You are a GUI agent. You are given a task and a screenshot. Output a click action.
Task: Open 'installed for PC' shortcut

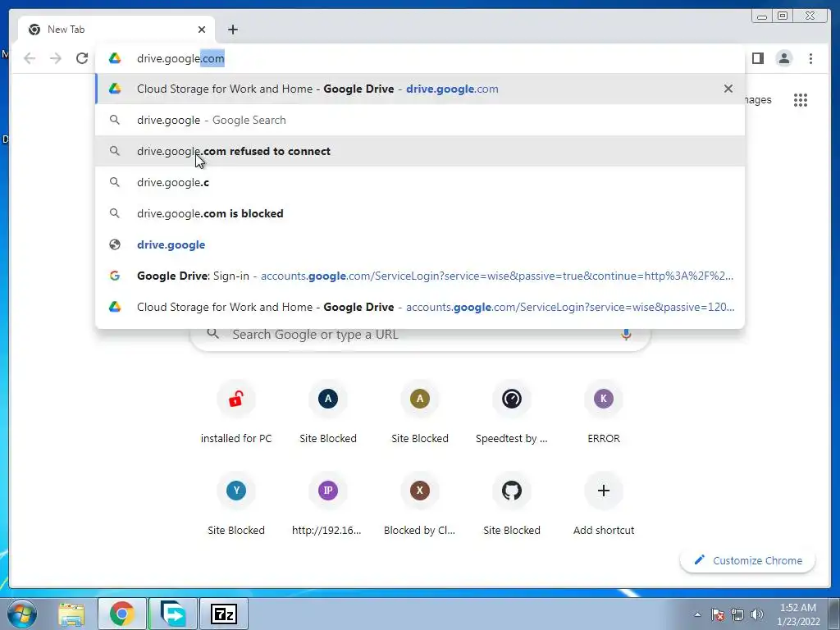tap(236, 413)
